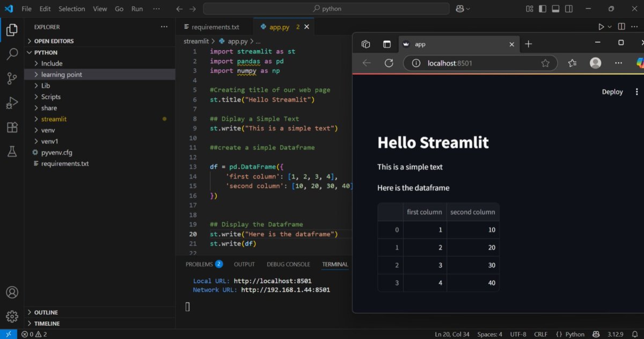Go back in the browser window
The height and width of the screenshot is (339, 644).
point(367,63)
